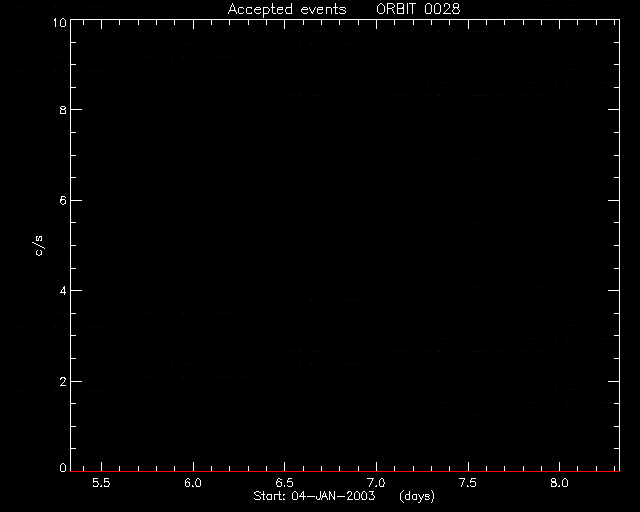The image size is (640, 512).
Task: Click the 'ORBIT 0028' title text
Action: click(x=418, y=9)
